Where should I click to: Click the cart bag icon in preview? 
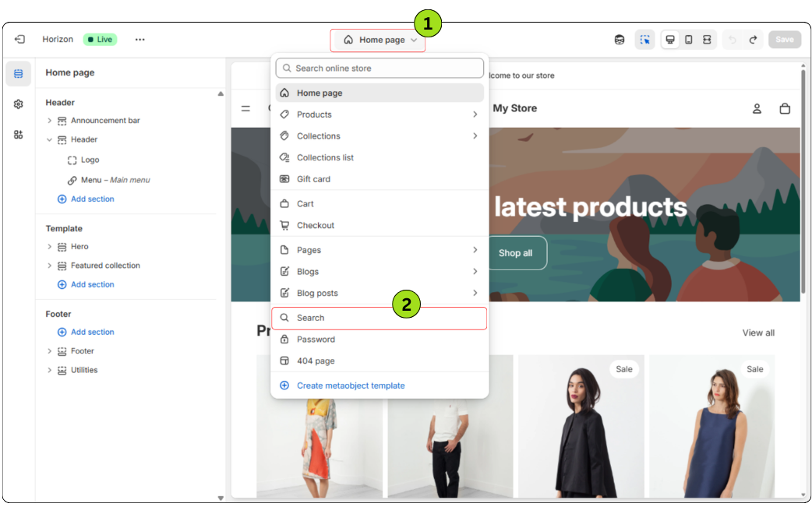coord(785,109)
